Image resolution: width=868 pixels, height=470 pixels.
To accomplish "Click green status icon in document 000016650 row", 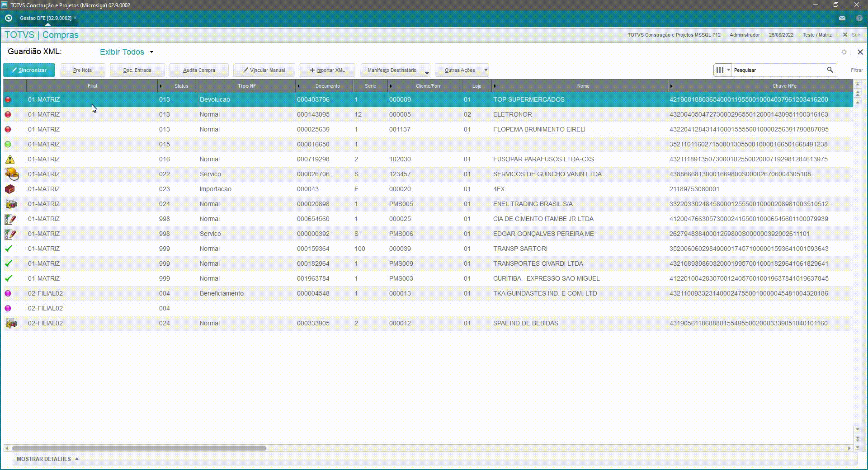I will coord(8,144).
